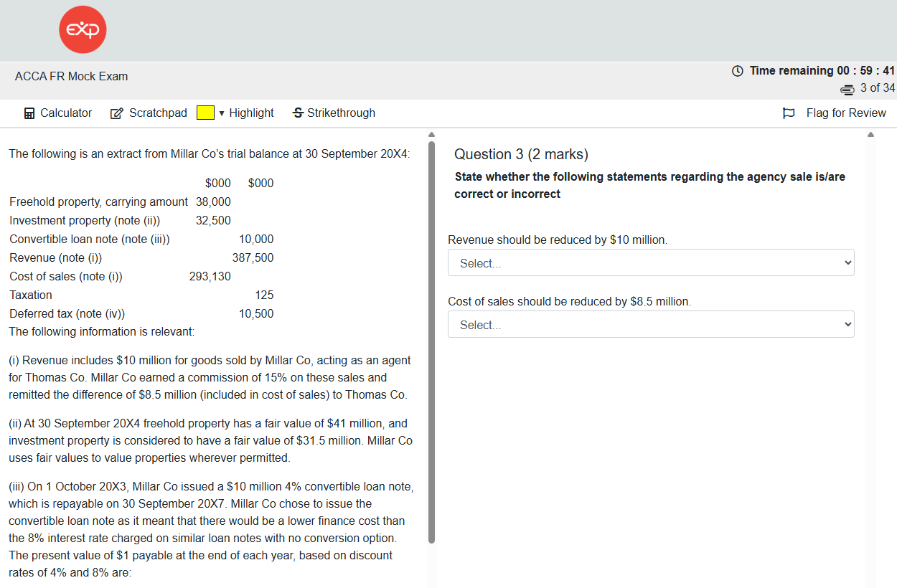897x588 pixels.
Task: Click the 3 of 34 question counter
Action: (x=877, y=88)
